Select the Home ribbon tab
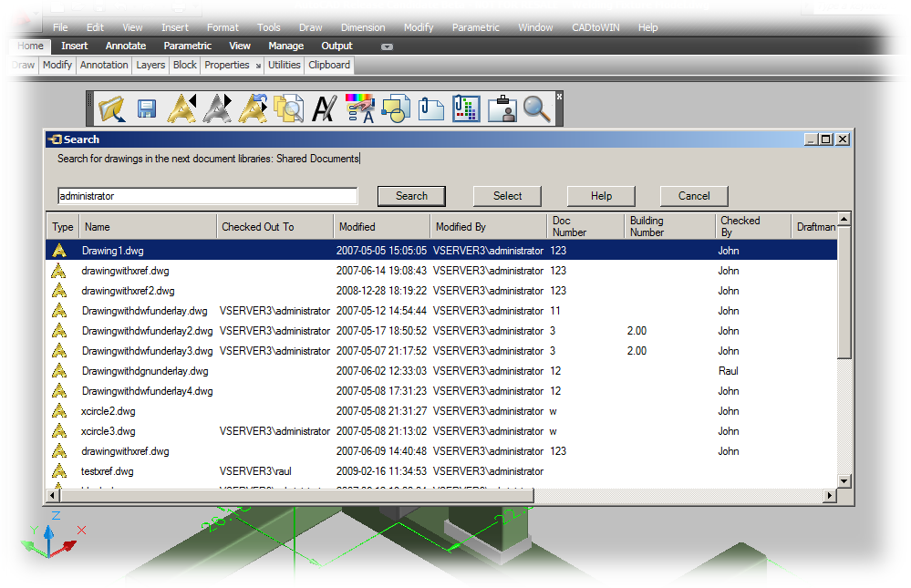 tap(30, 46)
